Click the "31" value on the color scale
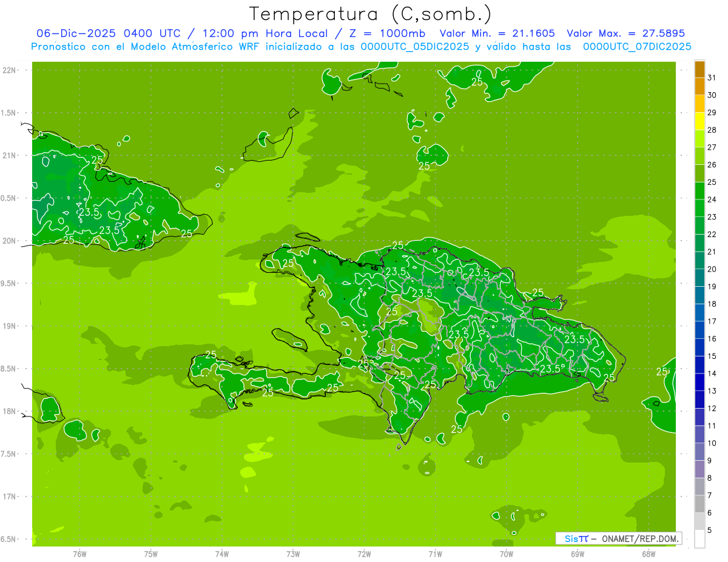 click(712, 78)
